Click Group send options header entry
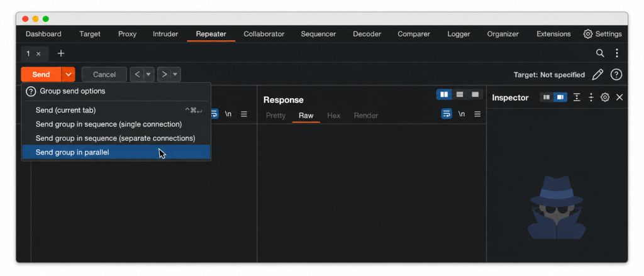The height and width of the screenshot is (276, 644). point(72,91)
